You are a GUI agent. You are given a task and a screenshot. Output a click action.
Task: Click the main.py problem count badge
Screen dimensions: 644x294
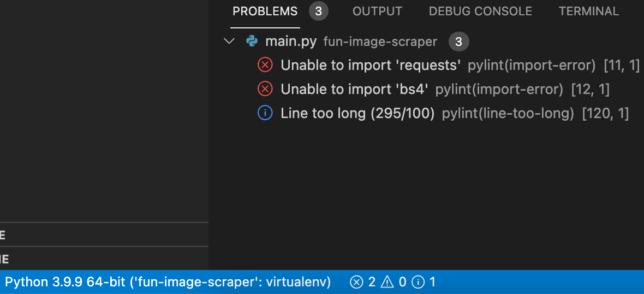point(458,42)
